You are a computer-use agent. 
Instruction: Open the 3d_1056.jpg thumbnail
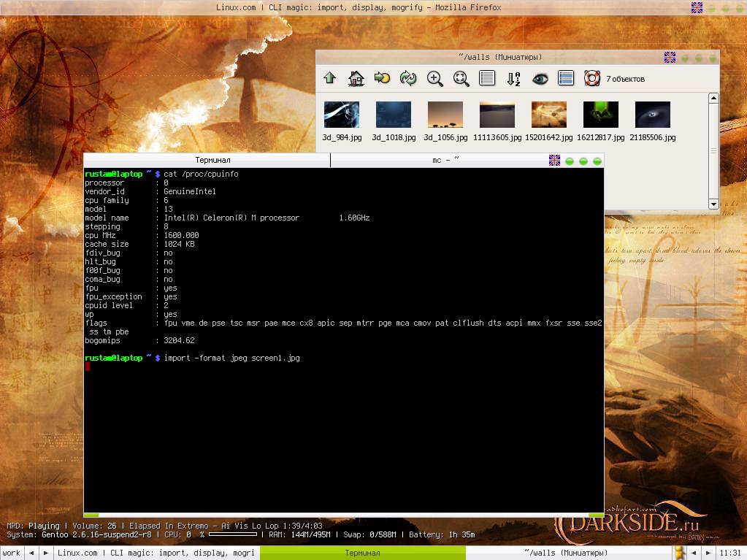(445, 115)
